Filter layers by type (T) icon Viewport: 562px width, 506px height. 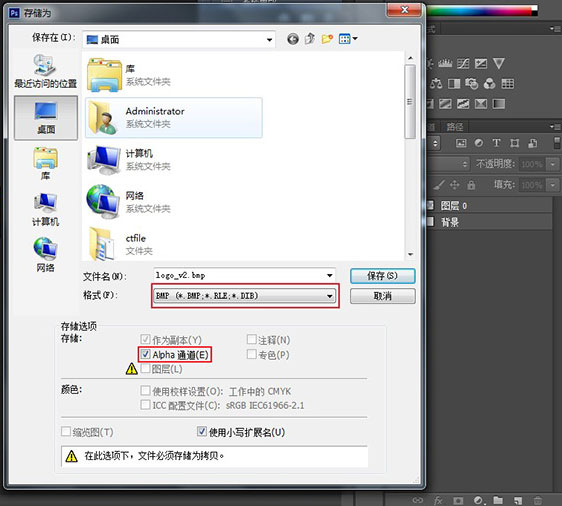[496, 143]
